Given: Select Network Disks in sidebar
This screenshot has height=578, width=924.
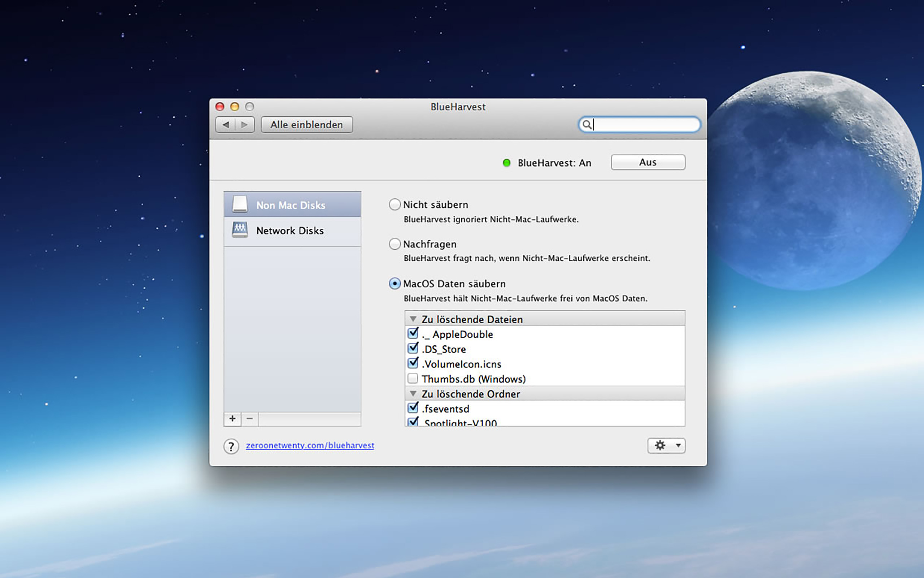Looking at the screenshot, I should (292, 230).
